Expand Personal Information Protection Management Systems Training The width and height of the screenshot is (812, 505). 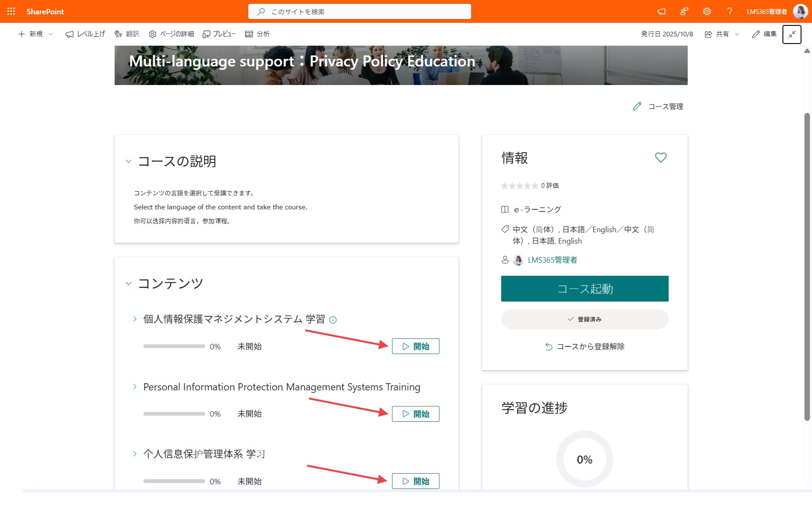pyautogui.click(x=134, y=387)
